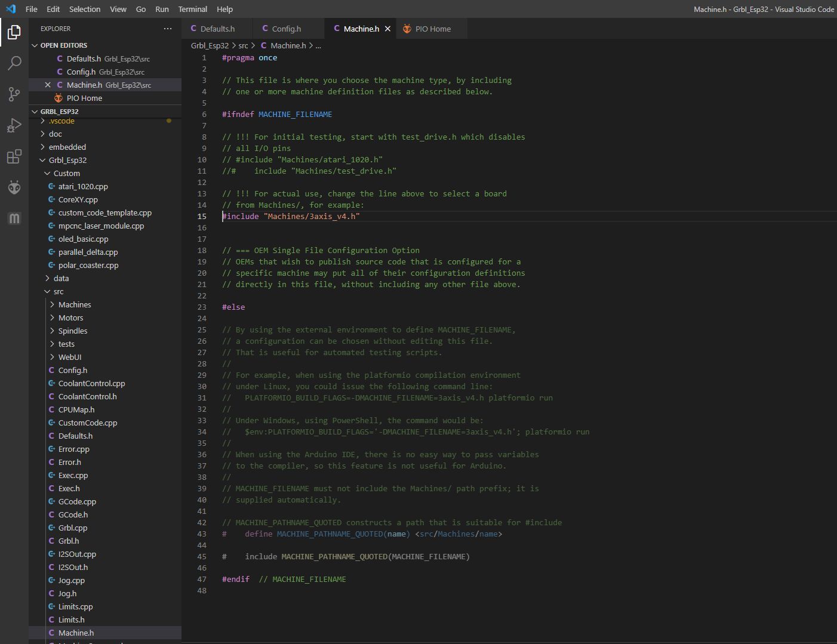Click the 'm' icon in activity bar
Image resolution: width=837 pixels, height=644 pixels.
(x=14, y=218)
